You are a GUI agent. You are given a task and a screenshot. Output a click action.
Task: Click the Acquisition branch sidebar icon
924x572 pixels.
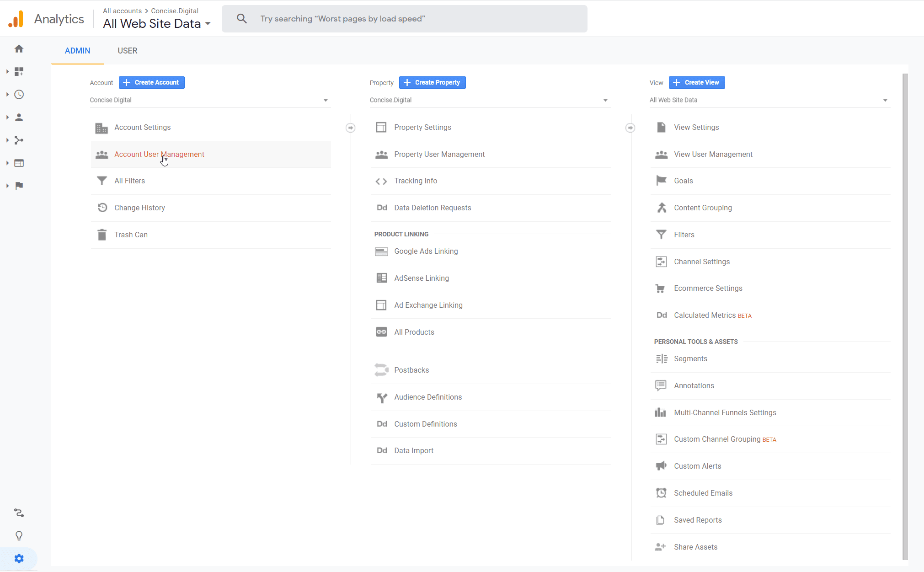19,140
